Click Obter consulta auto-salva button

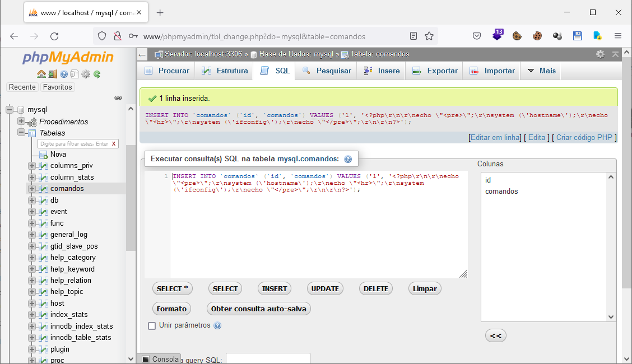pyautogui.click(x=258, y=309)
